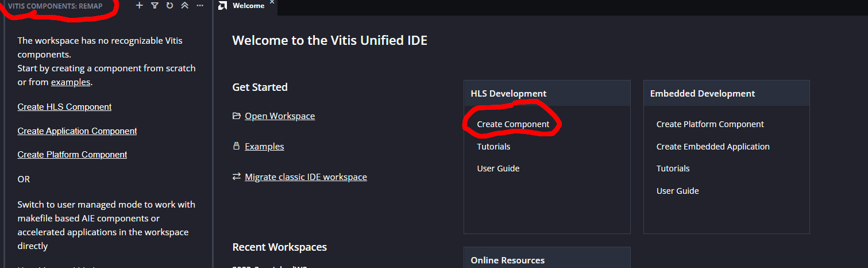Viewport: 868px width, 268px height.
Task: Click the migrate arrows icon
Action: pyautogui.click(x=236, y=177)
